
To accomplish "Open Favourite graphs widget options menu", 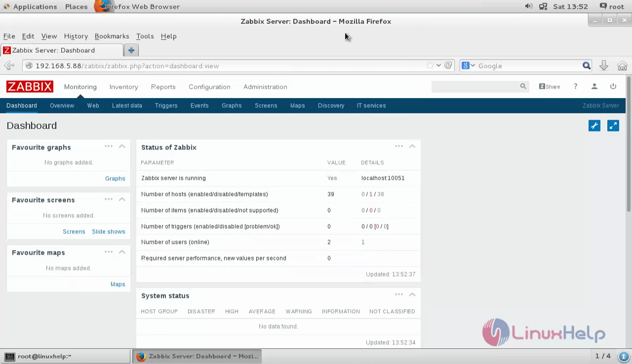I will coord(109,146).
